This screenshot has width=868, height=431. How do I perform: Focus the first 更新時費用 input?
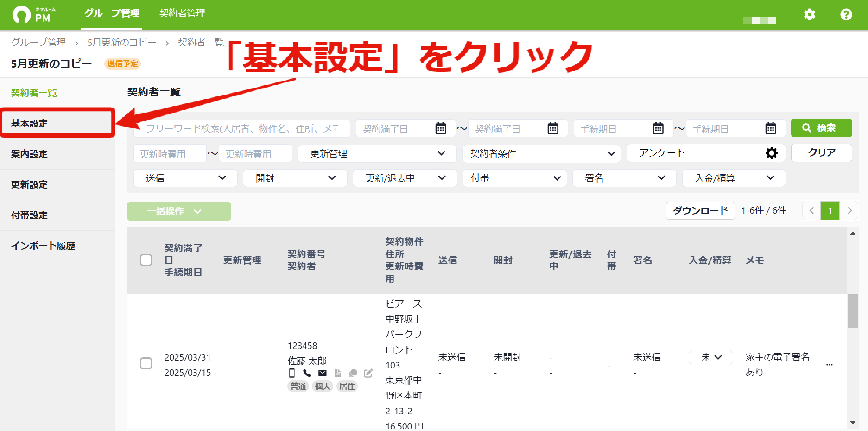coord(170,153)
